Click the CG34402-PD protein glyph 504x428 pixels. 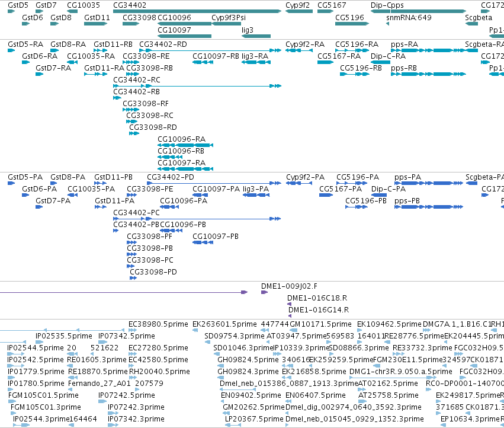click(x=214, y=183)
